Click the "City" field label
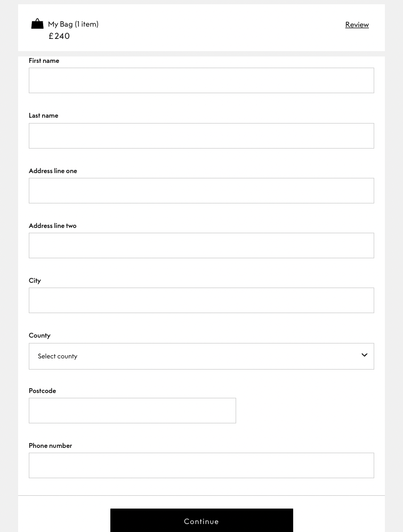This screenshot has width=403, height=532. [x=35, y=281]
